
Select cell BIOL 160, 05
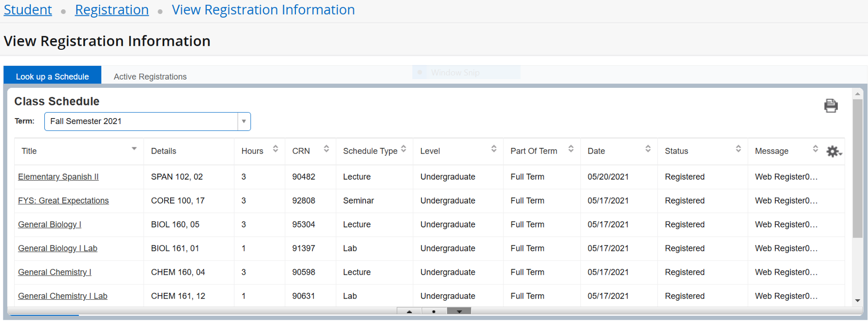tap(175, 224)
